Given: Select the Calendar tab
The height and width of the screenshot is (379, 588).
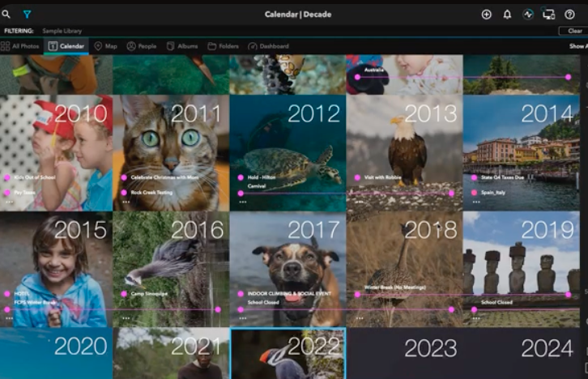Looking at the screenshot, I should pos(66,46).
